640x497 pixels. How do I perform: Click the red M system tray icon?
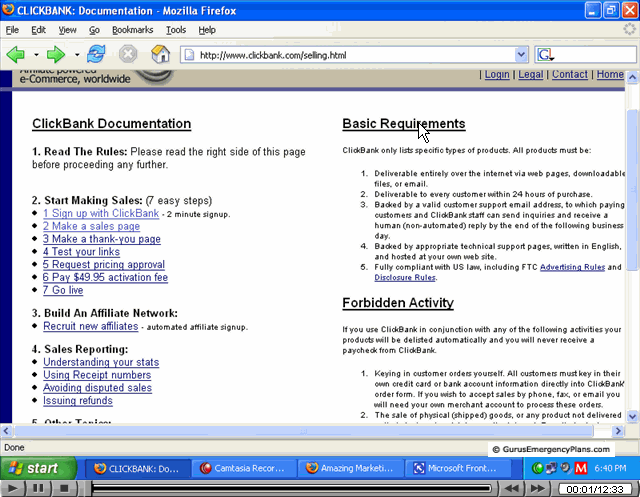pyautogui.click(x=581, y=468)
